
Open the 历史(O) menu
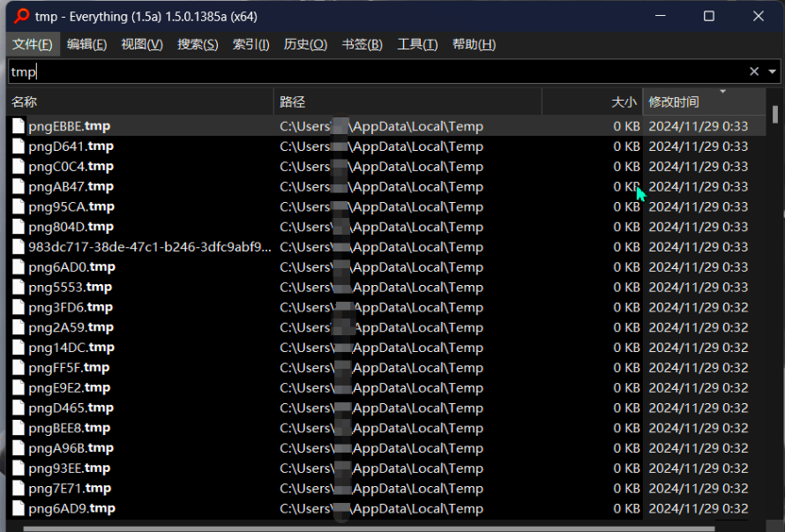[305, 45]
